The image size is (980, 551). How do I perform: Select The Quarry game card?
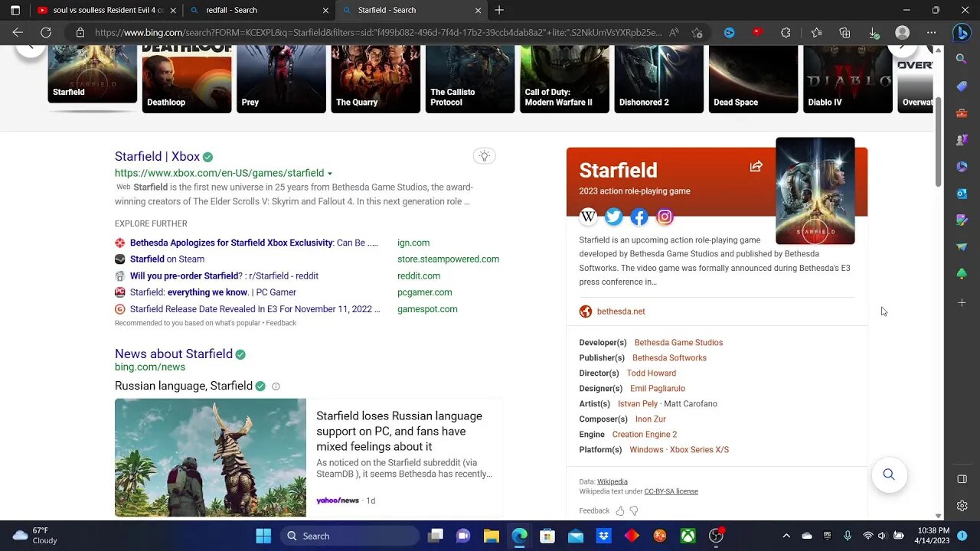(x=375, y=79)
